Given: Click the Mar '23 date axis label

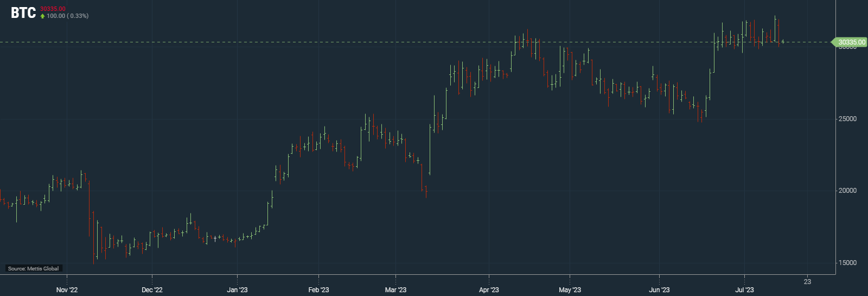Looking at the screenshot, I should pos(395,290).
